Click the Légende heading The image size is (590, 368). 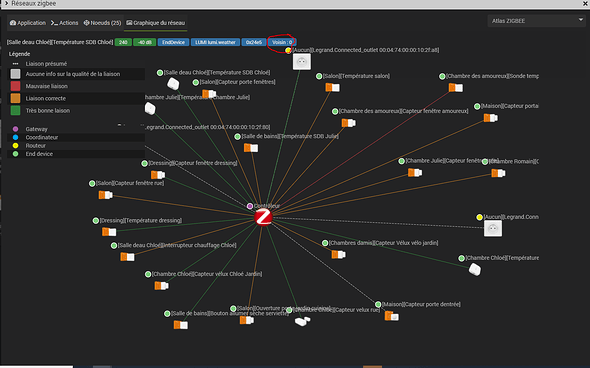pyautogui.click(x=20, y=54)
